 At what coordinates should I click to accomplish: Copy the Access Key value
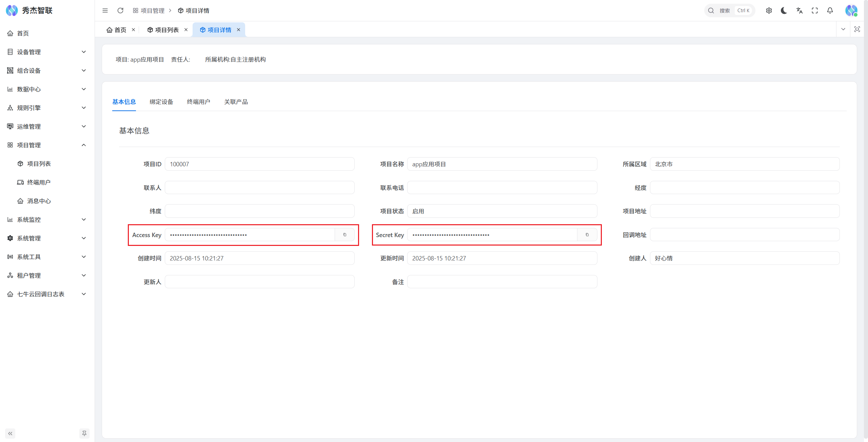tap(344, 235)
